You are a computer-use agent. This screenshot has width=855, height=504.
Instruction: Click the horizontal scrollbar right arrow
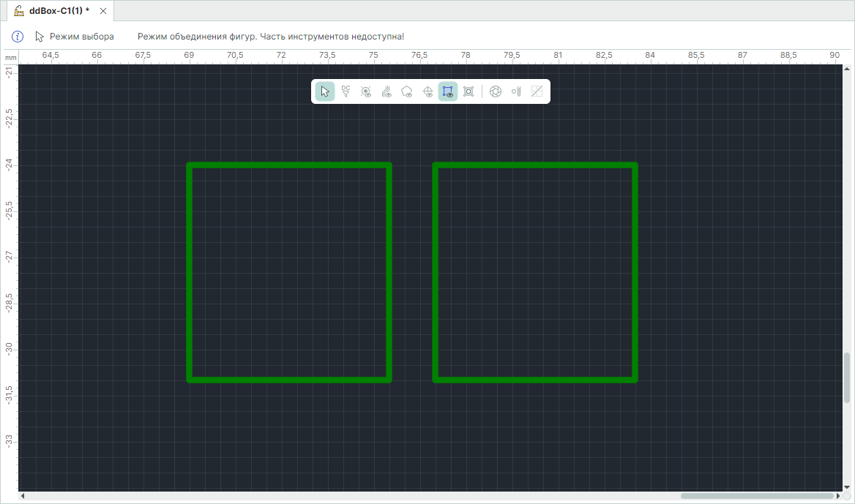837,497
